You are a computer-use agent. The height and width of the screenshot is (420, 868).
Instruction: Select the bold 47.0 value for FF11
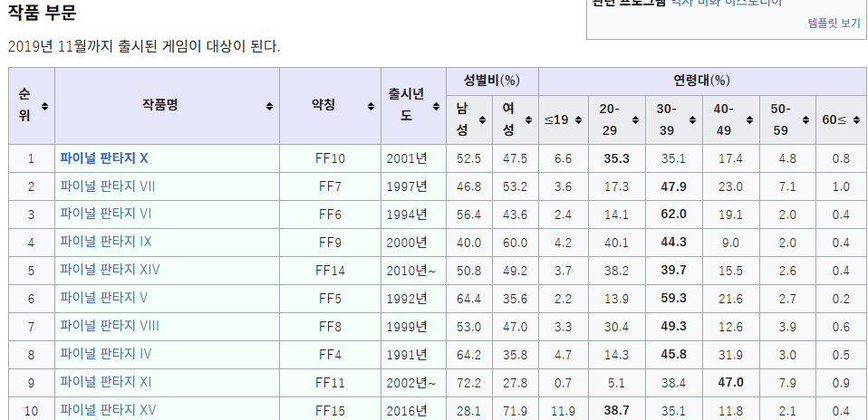(x=730, y=382)
